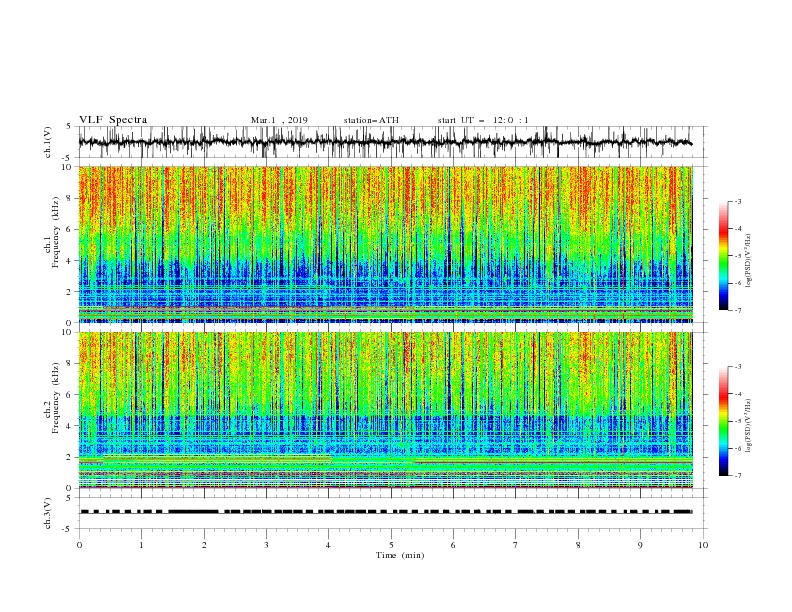Click the "-3" tick on ch.1 color bar
Viewport: 792px width, 612px height.
coord(738,201)
